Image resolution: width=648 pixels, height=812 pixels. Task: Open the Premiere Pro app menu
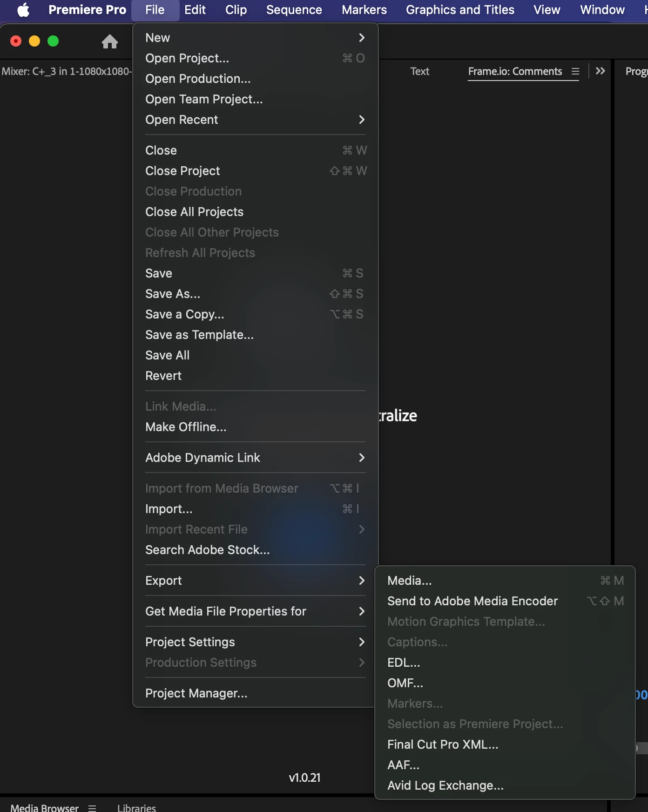[87, 10]
